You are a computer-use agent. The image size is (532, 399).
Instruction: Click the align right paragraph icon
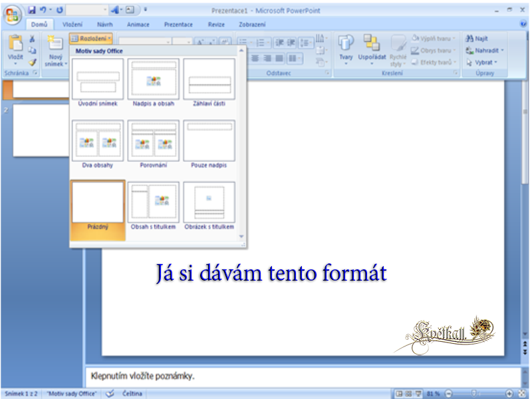pos(267,59)
